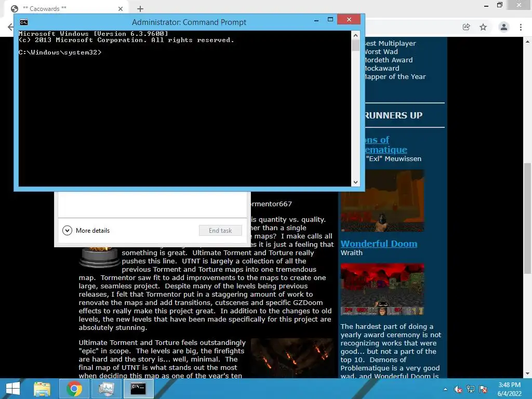This screenshot has height=399, width=532.
Task: Select Command Prompt taskbar icon
Action: pos(138,389)
